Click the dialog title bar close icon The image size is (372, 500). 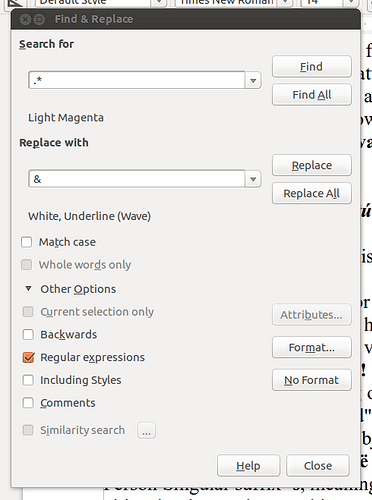coord(25,19)
